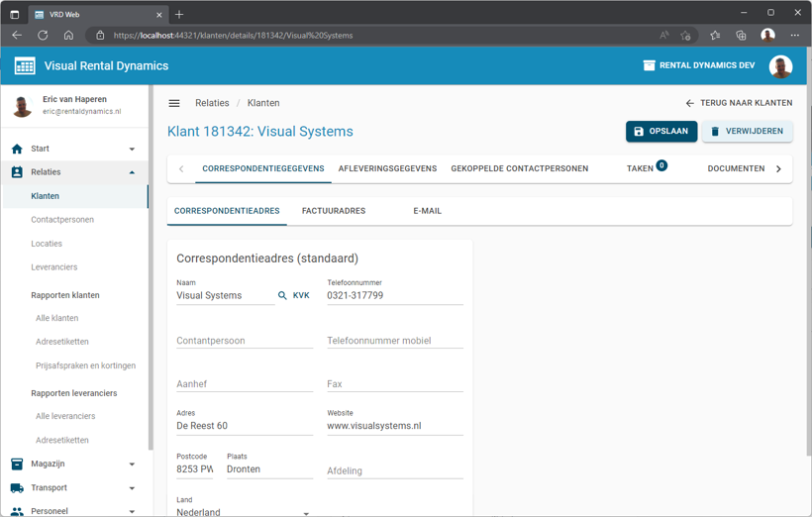Click the Magazijn archive box icon
The height and width of the screenshot is (517, 812).
click(x=17, y=464)
